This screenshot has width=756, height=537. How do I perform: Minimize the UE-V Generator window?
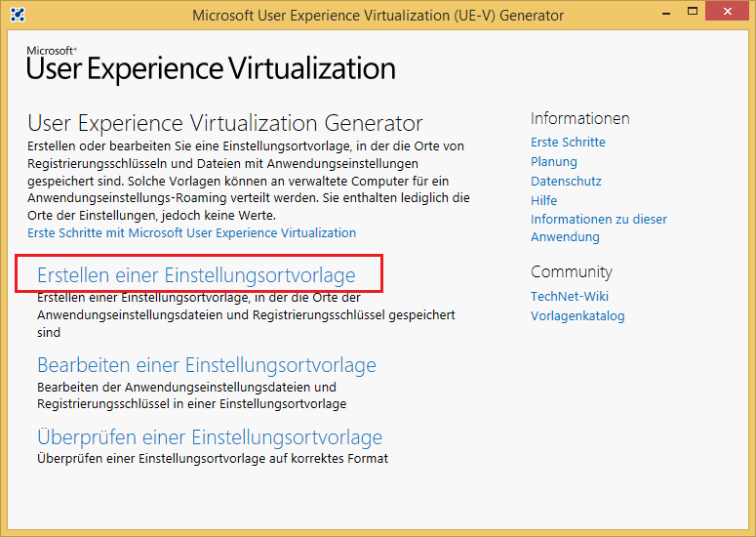[x=666, y=13]
